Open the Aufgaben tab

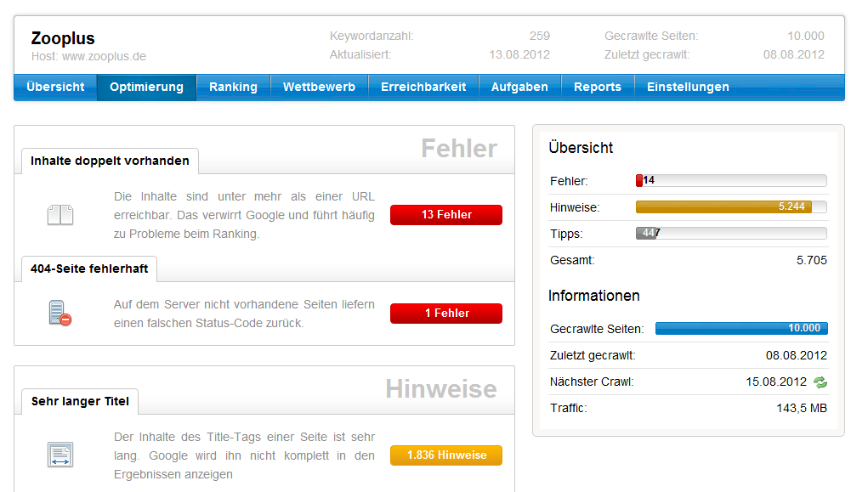tap(519, 87)
